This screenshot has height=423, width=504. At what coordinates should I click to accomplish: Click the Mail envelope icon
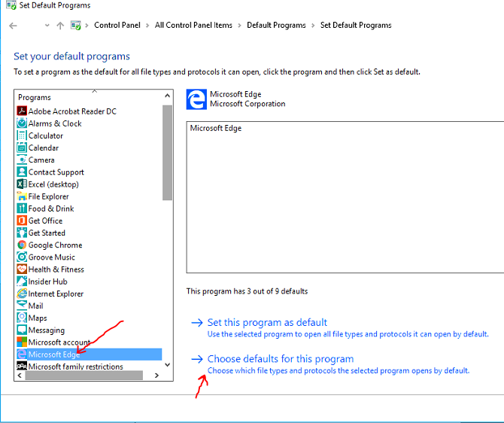[22, 306]
